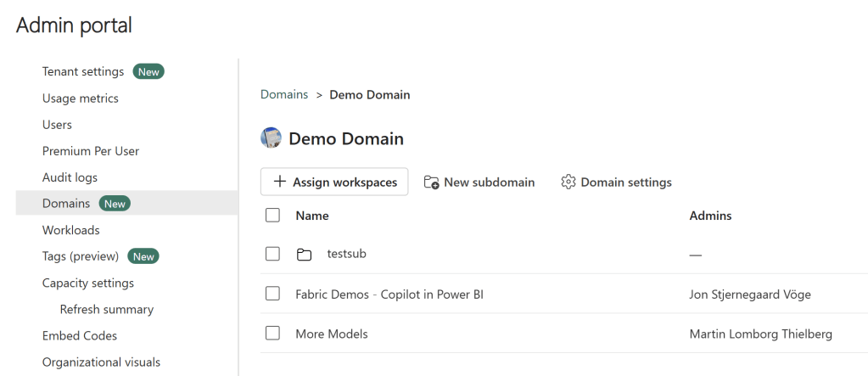Open Refresh summary under Capacity settings
868x376 pixels.
(x=106, y=309)
